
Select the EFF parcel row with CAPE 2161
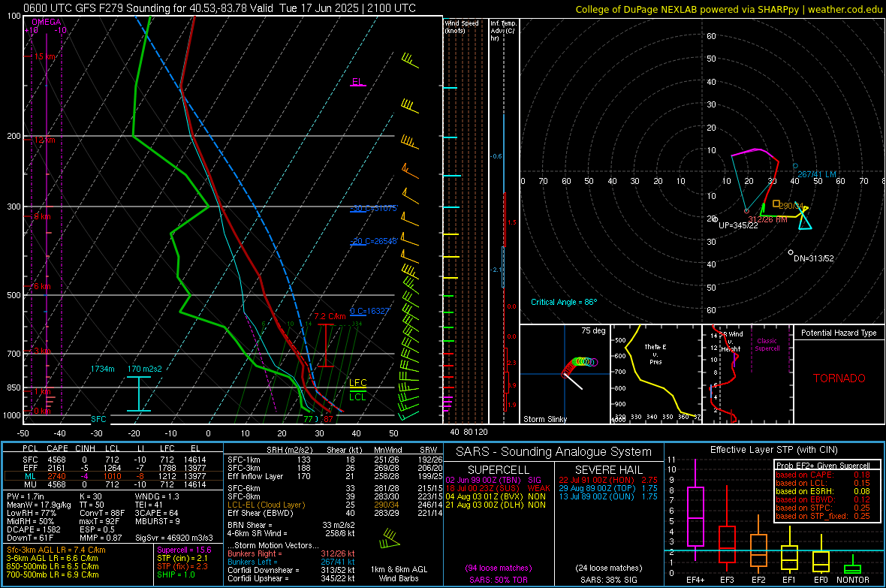(113, 468)
